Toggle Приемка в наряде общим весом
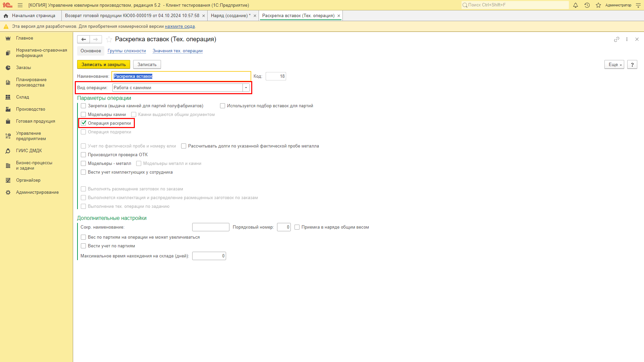 297,227
